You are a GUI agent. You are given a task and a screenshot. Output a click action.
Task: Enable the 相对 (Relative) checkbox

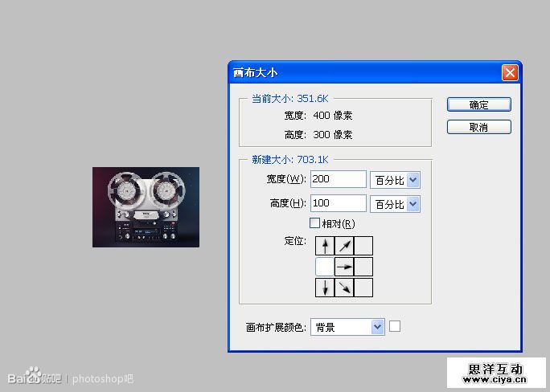coord(315,223)
